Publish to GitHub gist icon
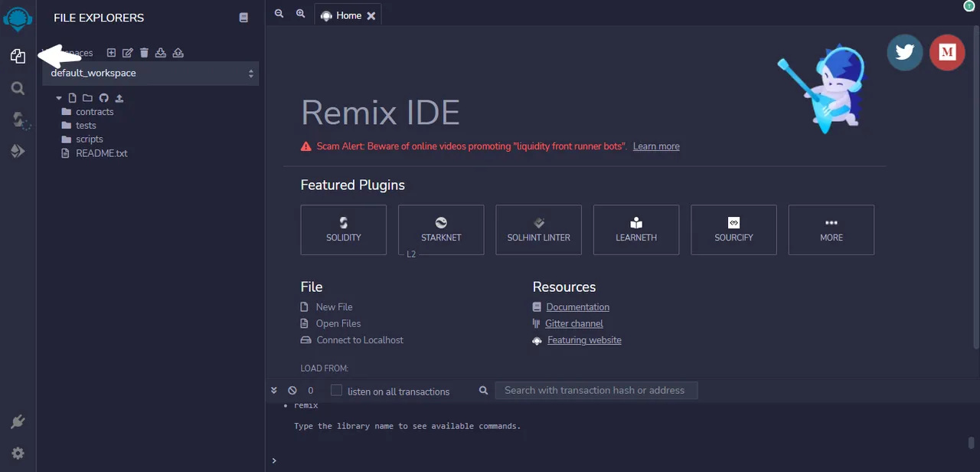The image size is (980, 472). pyautogui.click(x=103, y=98)
